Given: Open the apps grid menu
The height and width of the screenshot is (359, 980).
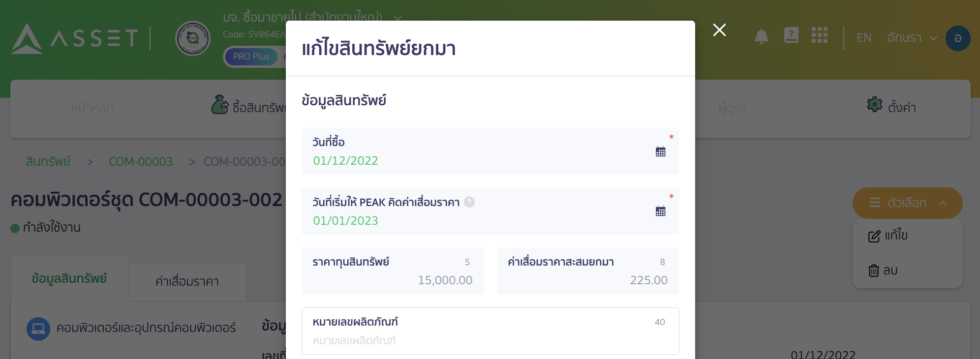Looking at the screenshot, I should (820, 35).
